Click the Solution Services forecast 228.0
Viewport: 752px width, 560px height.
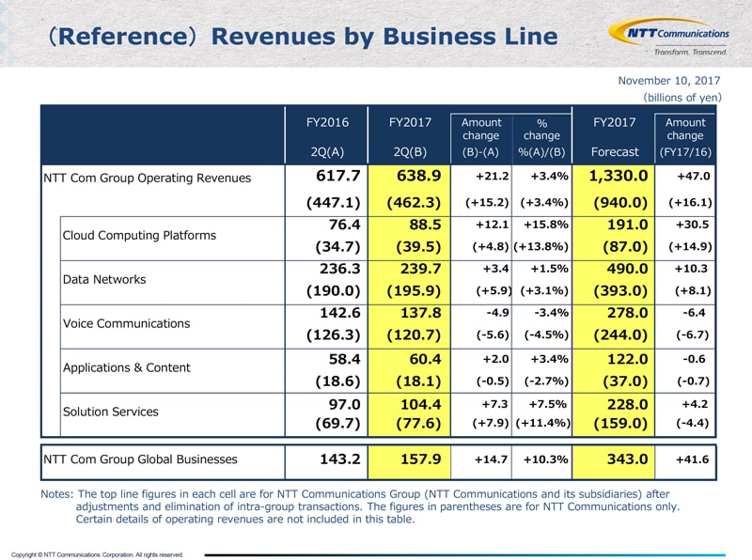click(627, 404)
